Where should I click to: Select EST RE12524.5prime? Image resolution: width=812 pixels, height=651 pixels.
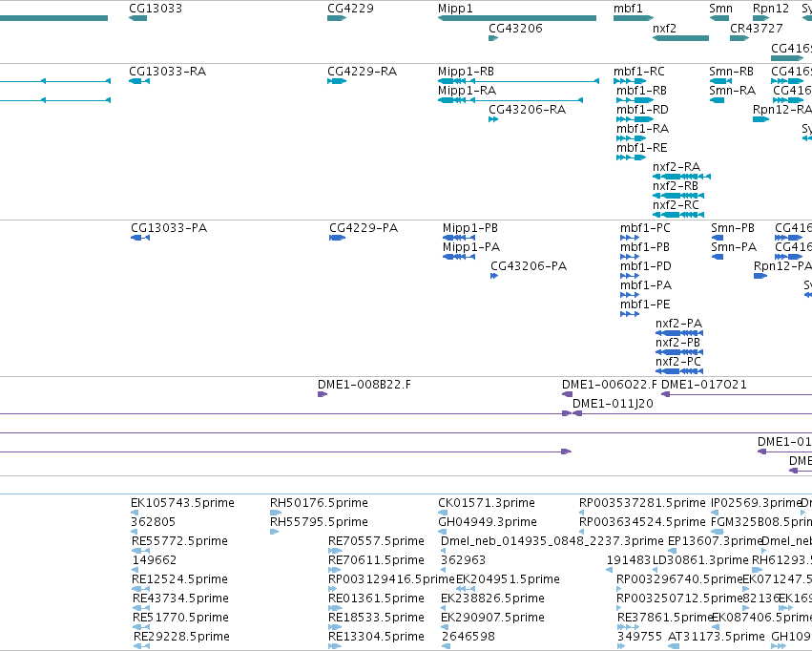(x=140, y=589)
